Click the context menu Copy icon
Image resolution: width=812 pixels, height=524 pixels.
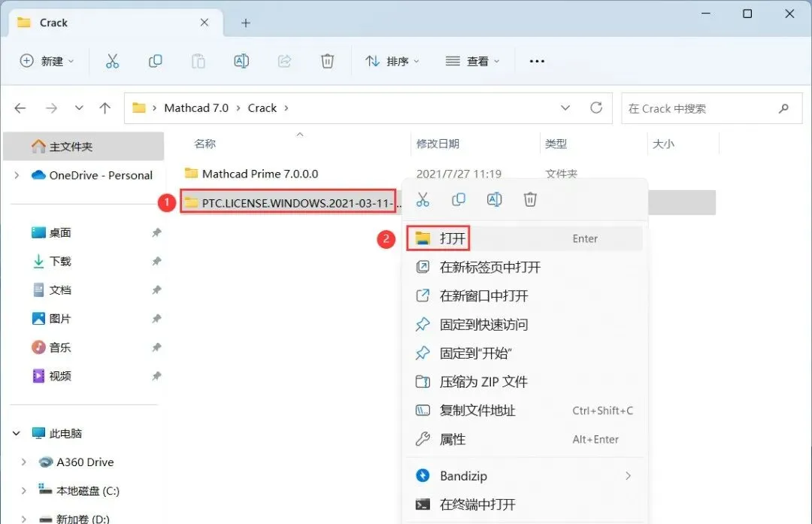[459, 199]
